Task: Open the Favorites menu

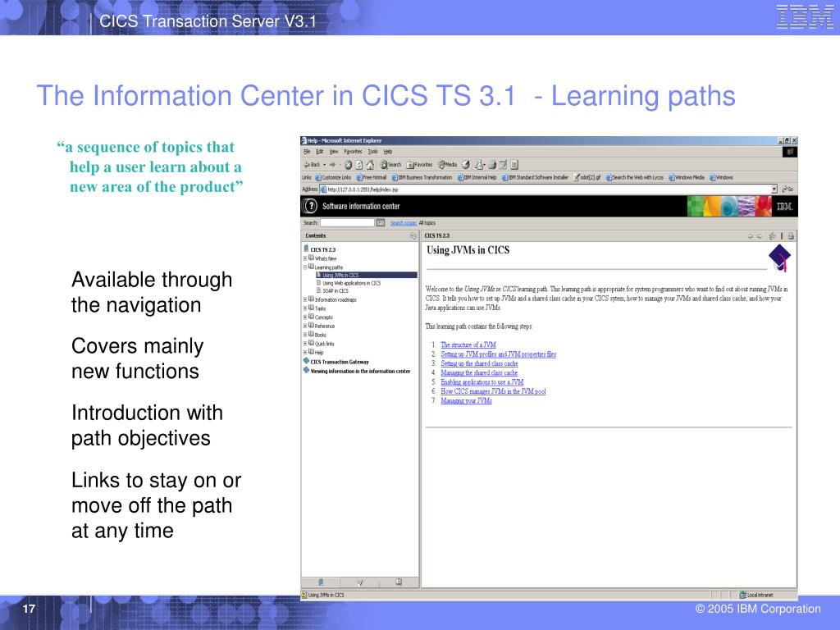Action: click(353, 152)
